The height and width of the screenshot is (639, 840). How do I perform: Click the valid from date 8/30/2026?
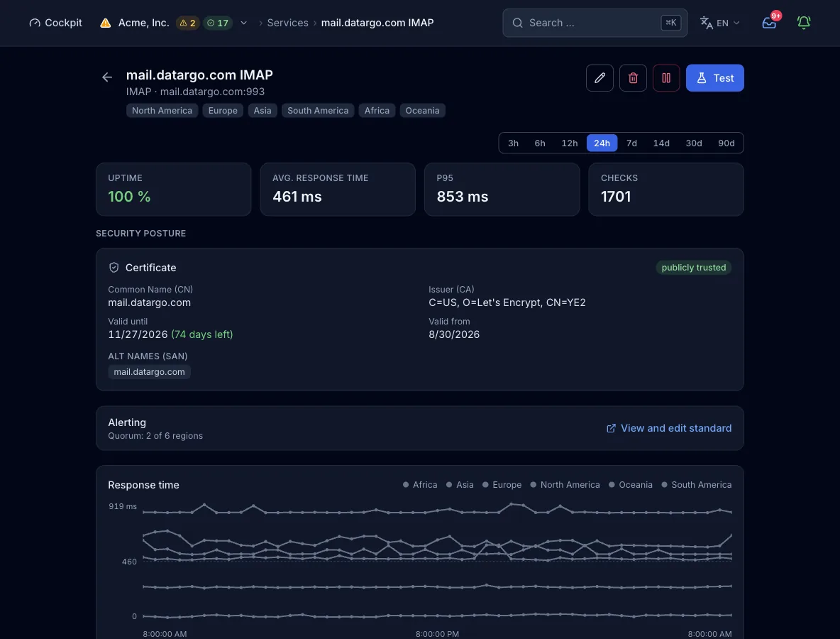[x=454, y=334]
